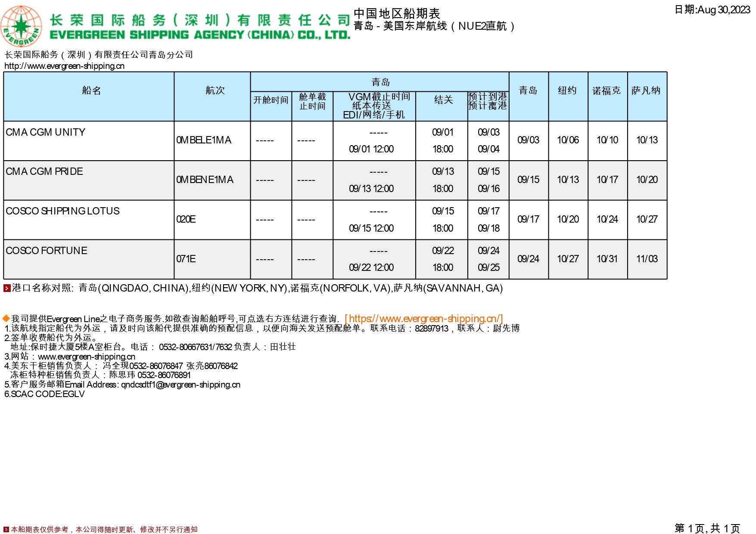Click the 纽约 column header
Screen dimensions: 756x534
[567, 90]
